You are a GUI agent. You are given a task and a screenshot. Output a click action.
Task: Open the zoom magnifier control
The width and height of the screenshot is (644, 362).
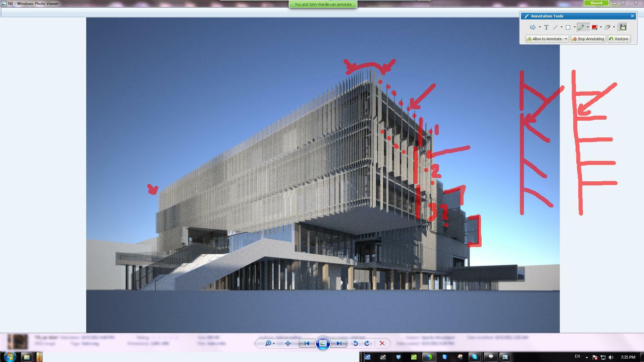tap(270, 344)
